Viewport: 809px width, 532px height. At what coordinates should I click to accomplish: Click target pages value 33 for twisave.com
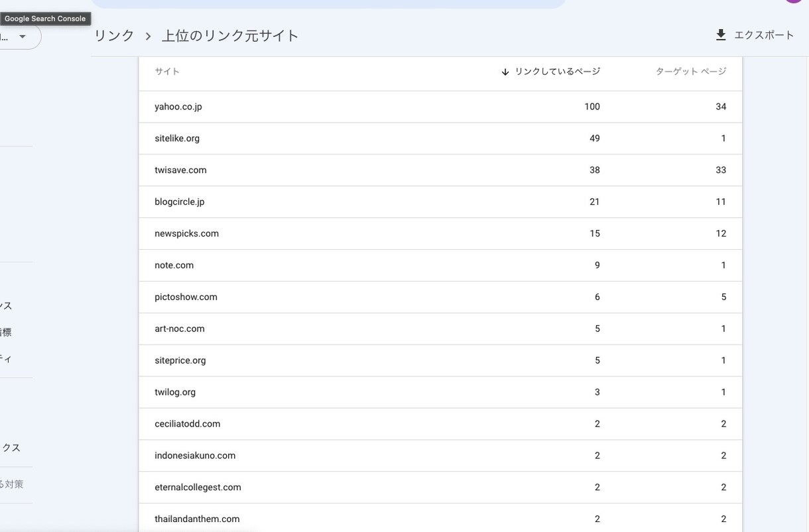click(x=721, y=170)
